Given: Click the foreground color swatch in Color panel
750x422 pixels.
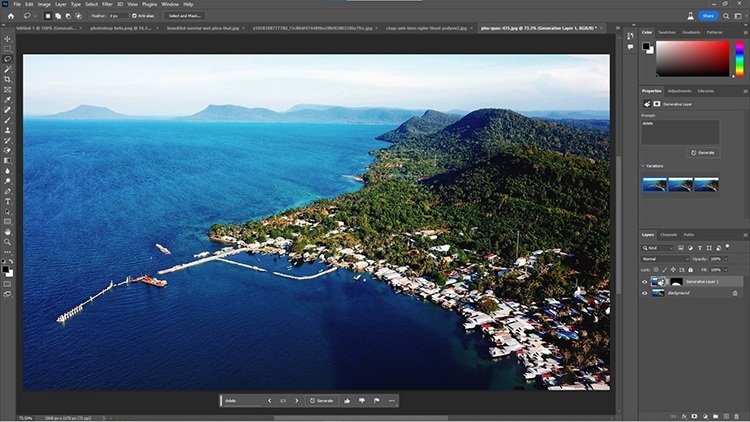Looking at the screenshot, I should click(646, 46).
